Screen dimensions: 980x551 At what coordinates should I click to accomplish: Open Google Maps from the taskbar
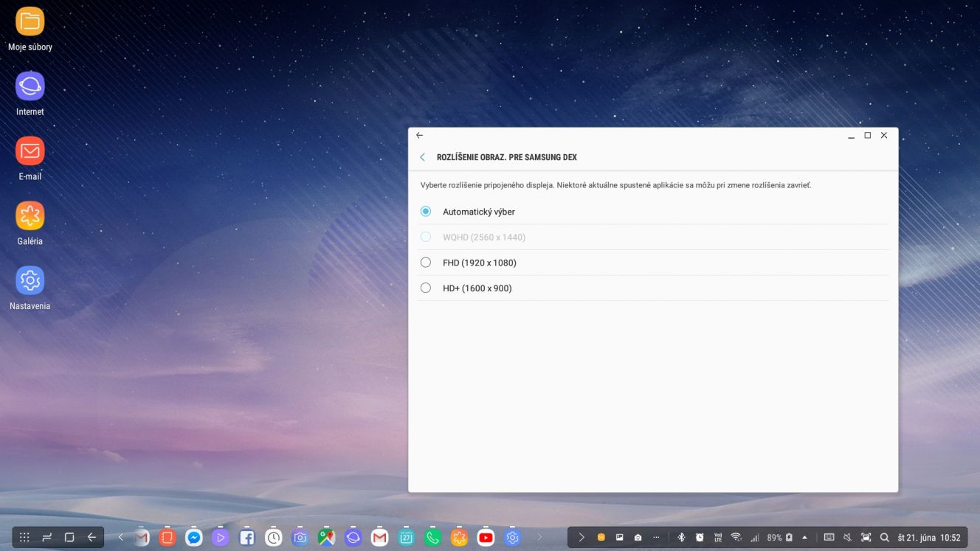click(x=327, y=538)
